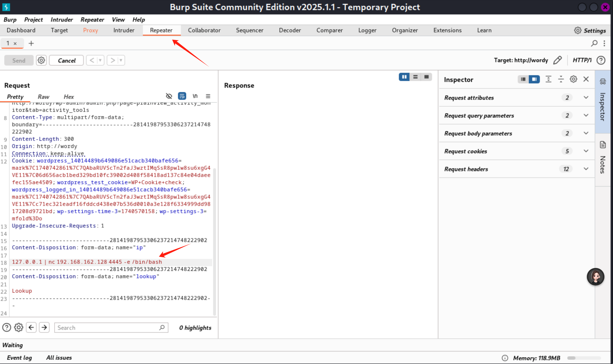
Task: Click the Inspector settings gear icon
Action: click(x=573, y=79)
